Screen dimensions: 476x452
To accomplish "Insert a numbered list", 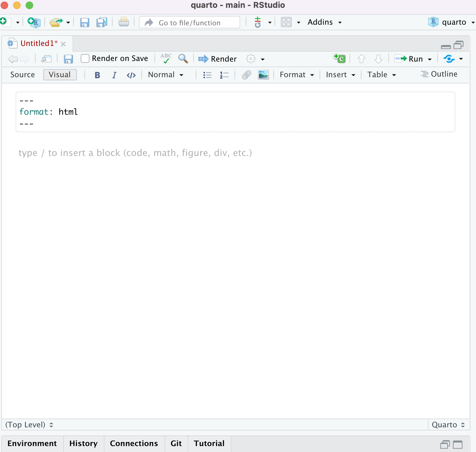I will pyautogui.click(x=224, y=75).
